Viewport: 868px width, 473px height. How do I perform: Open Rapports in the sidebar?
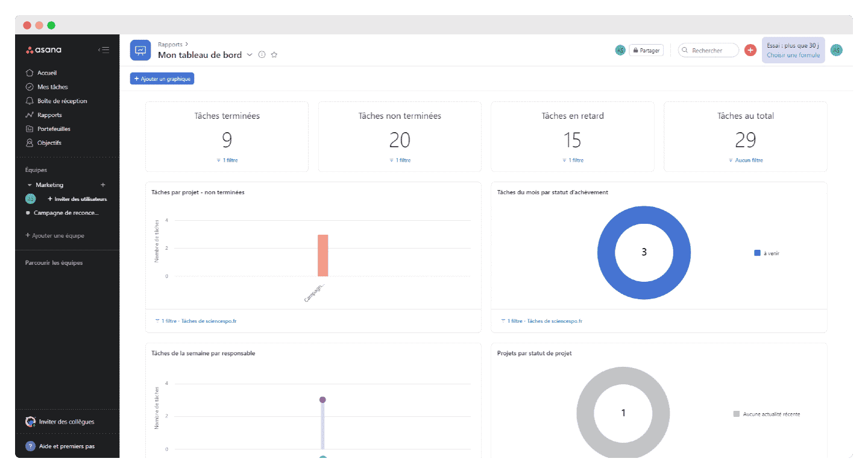tap(49, 115)
